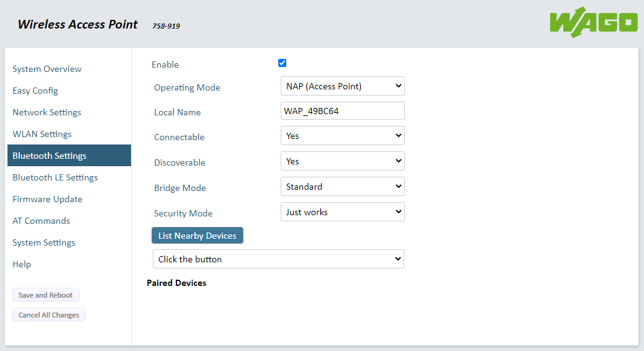Open WLAN Settings page
The width and height of the screenshot is (644, 351).
point(42,134)
